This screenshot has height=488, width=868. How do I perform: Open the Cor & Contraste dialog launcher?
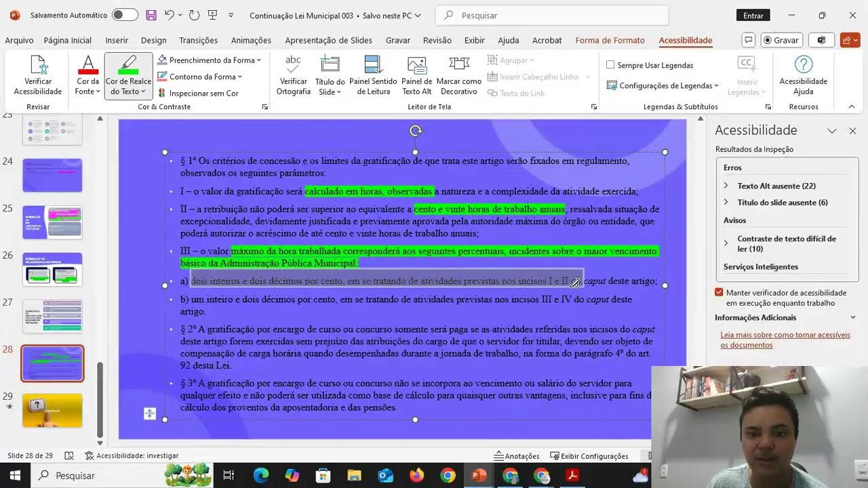(x=265, y=107)
